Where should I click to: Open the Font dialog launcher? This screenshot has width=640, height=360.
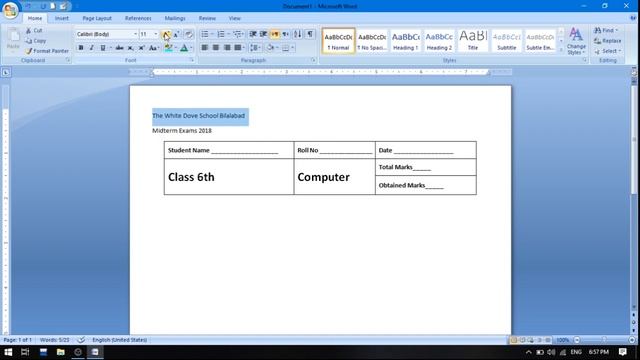191,60
